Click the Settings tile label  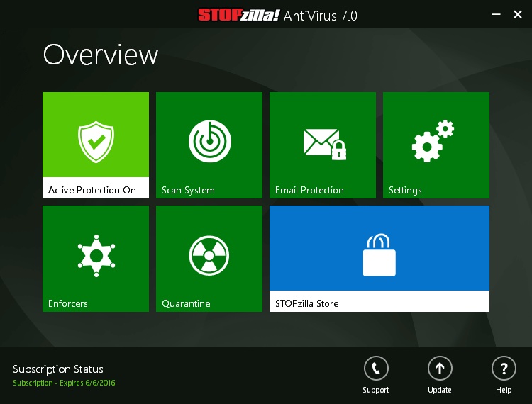pyautogui.click(x=405, y=191)
